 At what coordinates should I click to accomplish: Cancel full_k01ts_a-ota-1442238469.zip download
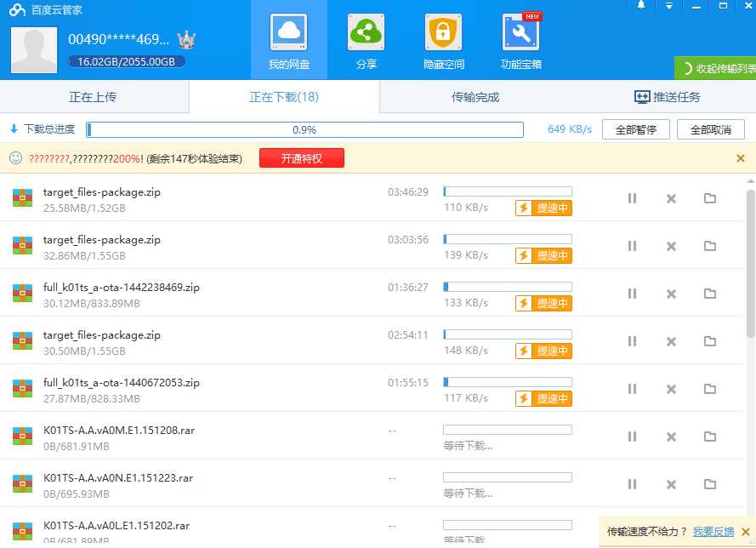[x=671, y=294]
